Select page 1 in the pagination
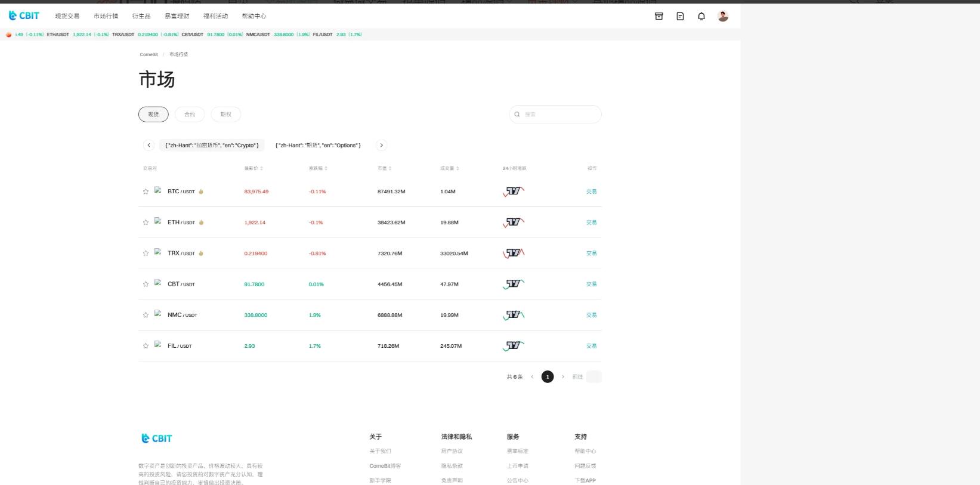Image resolution: width=980 pixels, height=485 pixels. [x=548, y=376]
